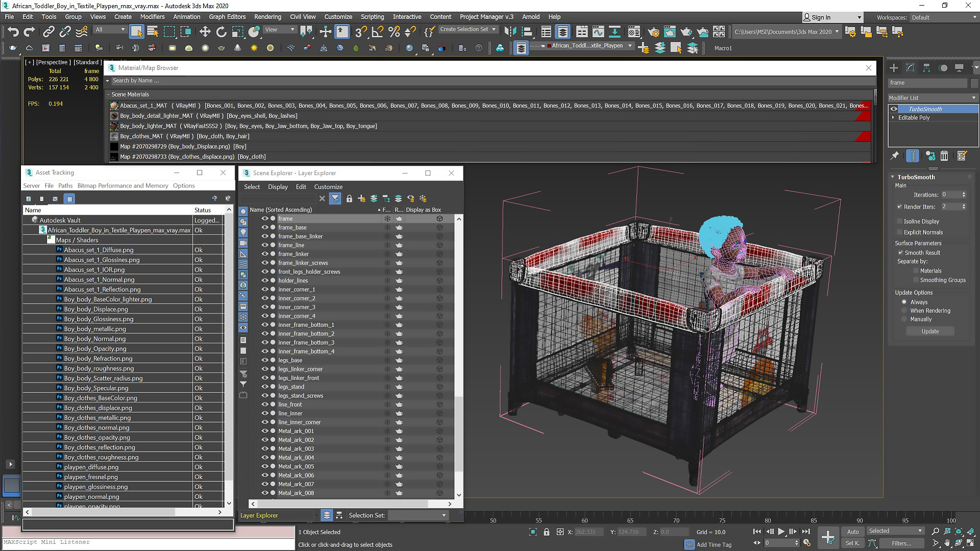This screenshot has width=980, height=551.
Task: Open the Workspaces Default dropdown
Action: point(944,17)
